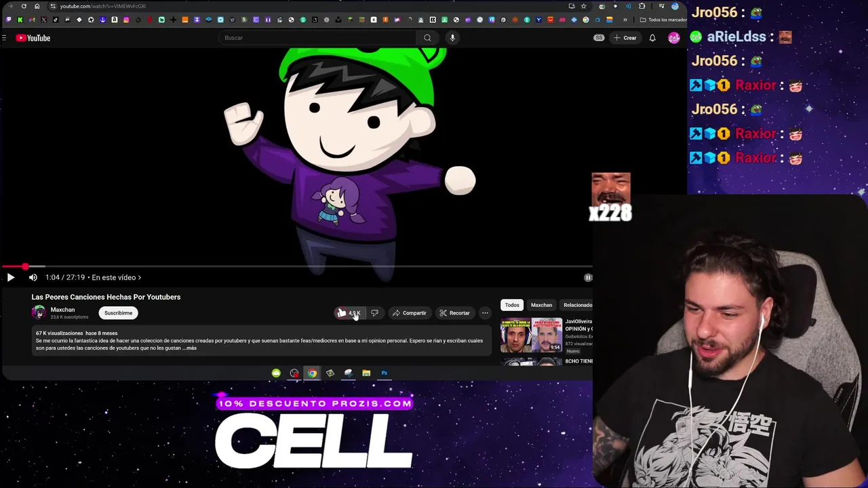Open the X bookmark icon

pyautogui.click(x=44, y=20)
